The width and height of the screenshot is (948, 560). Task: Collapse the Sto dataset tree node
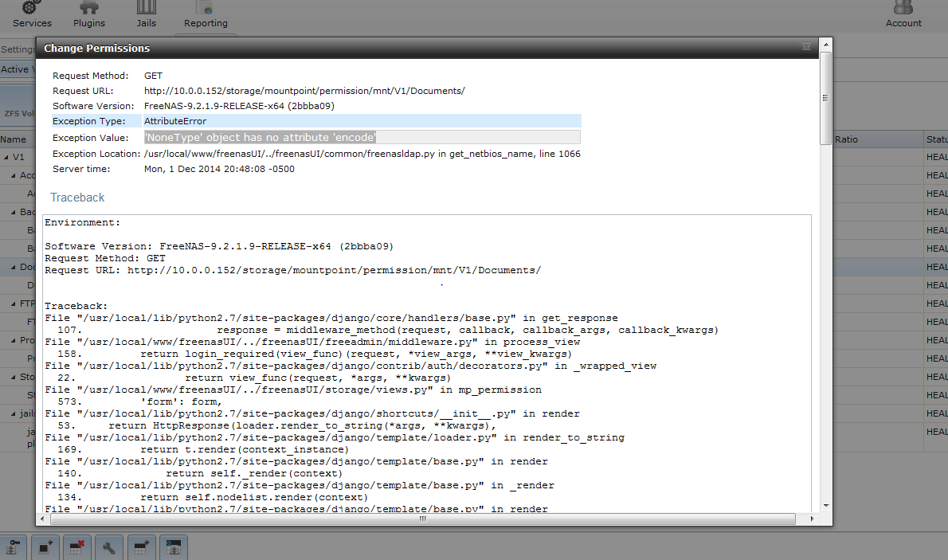(14, 377)
